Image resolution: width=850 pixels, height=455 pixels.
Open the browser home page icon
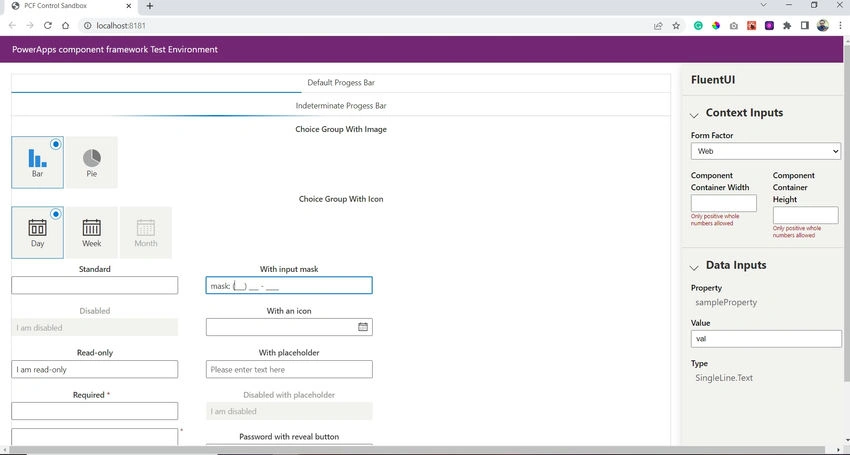pyautogui.click(x=65, y=25)
